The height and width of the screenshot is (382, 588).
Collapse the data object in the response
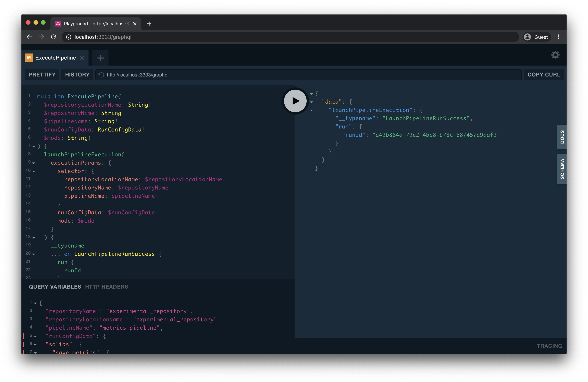coord(311,102)
